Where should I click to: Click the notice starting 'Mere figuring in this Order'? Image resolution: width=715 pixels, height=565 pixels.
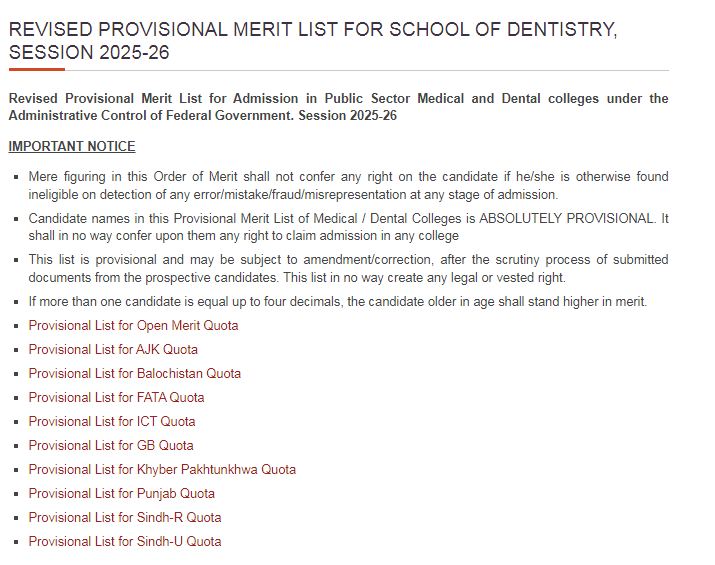pyautogui.click(x=348, y=185)
